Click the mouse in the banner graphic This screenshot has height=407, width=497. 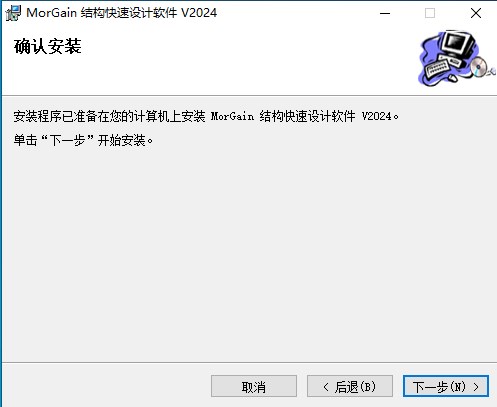[452, 78]
